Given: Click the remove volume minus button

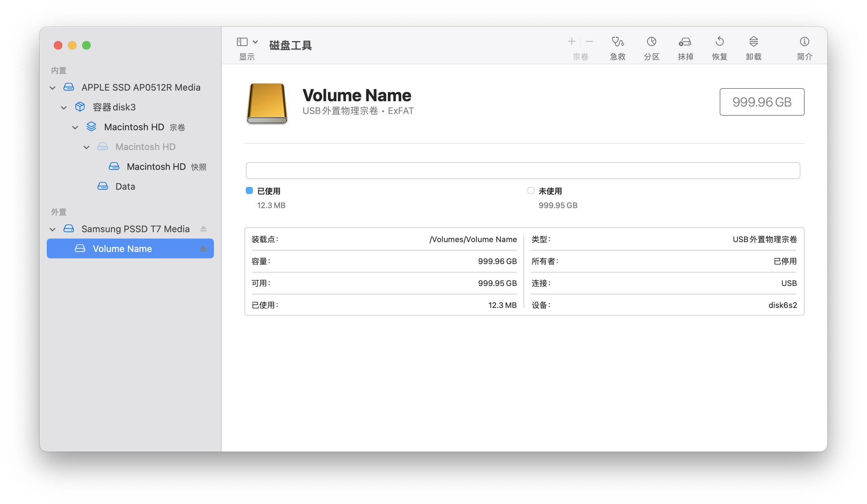Looking at the screenshot, I should point(589,42).
